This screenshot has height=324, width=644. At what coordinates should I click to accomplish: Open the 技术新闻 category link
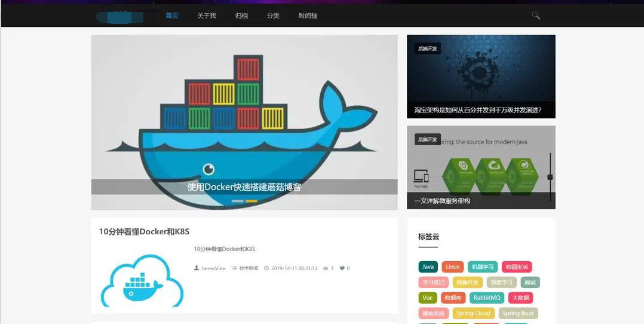coord(249,268)
